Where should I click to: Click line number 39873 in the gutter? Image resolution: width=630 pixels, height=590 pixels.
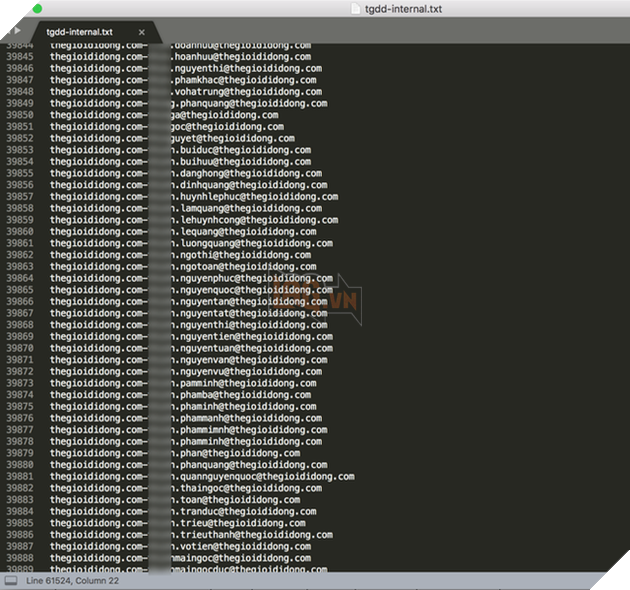tap(20, 383)
